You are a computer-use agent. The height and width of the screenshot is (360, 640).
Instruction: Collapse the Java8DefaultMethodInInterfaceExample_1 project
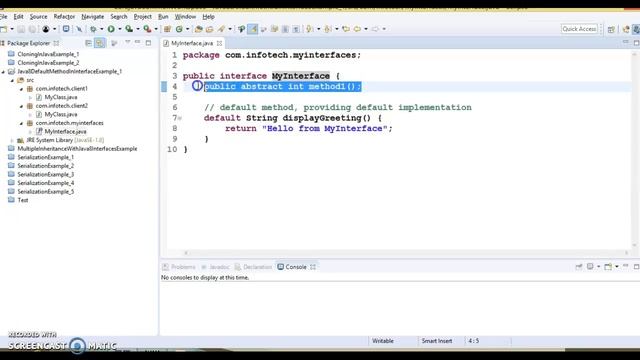click(3, 71)
